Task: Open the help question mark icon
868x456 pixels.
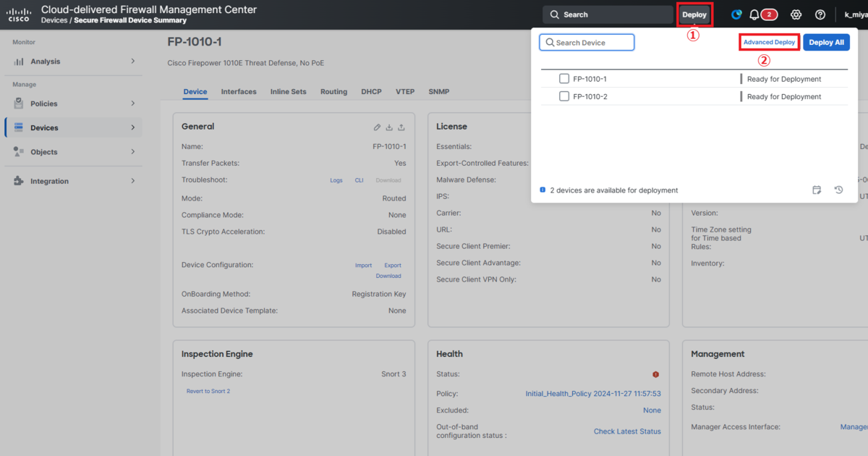Action: [820, 14]
